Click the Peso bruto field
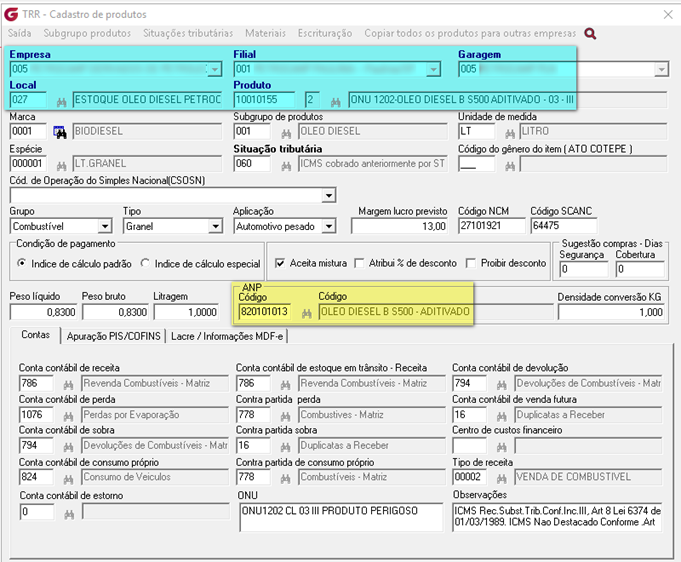Viewport: 681px width, 562px height. coord(115,312)
